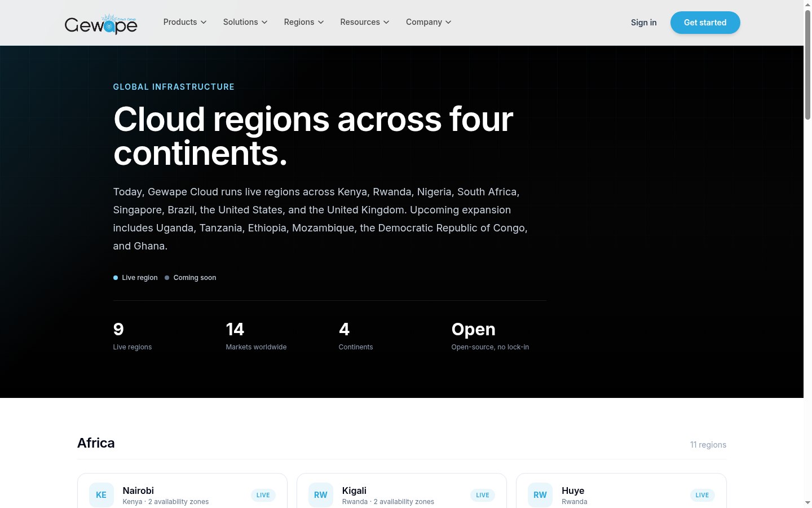The width and height of the screenshot is (812, 508).
Task: Click the scrollbar down arrow
Action: (807, 502)
